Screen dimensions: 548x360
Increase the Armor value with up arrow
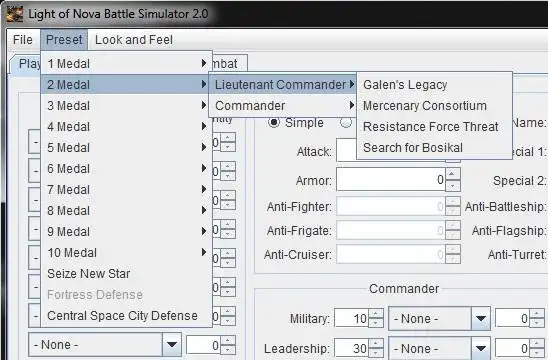[x=453, y=174]
